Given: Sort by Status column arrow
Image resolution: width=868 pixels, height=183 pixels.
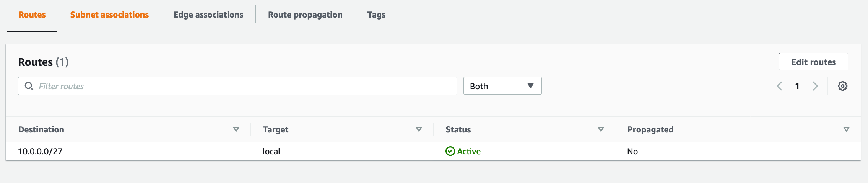Looking at the screenshot, I should tap(601, 129).
